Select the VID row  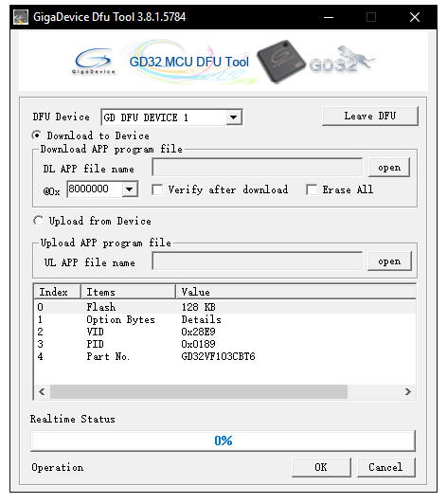pos(225,332)
